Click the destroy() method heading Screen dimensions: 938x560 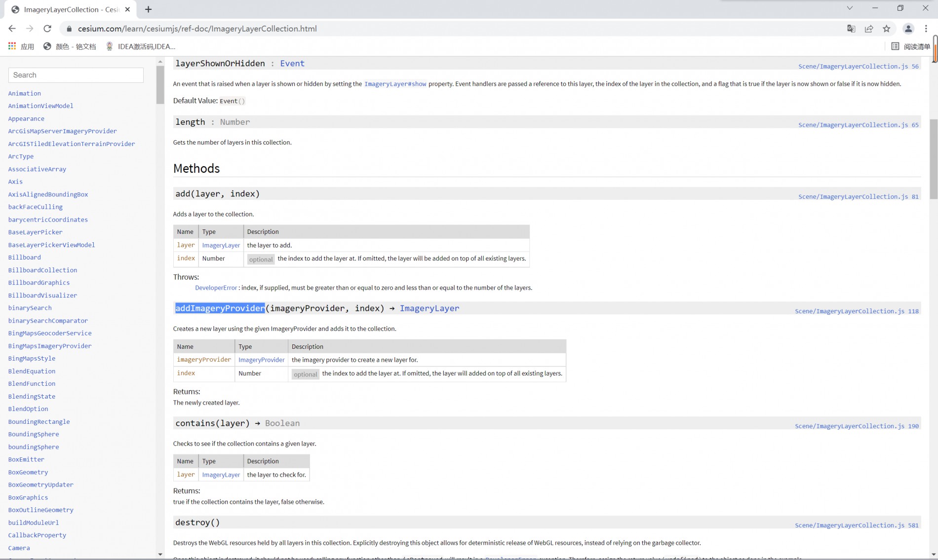pyautogui.click(x=197, y=522)
